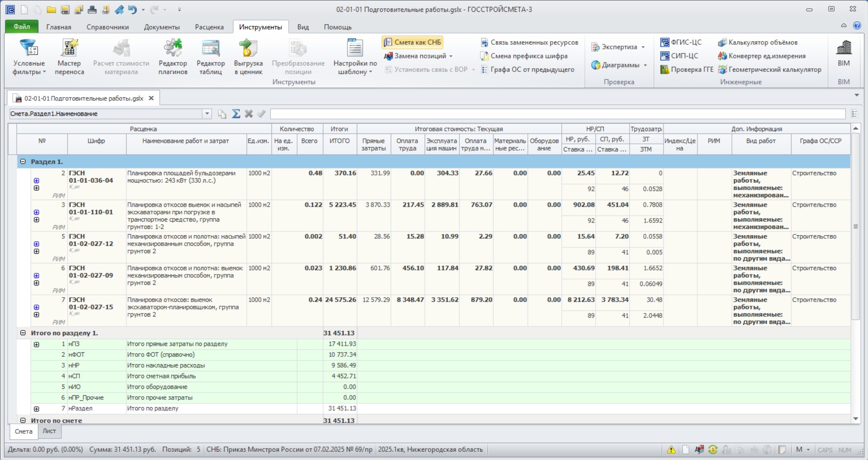
Task: Switch to the Лист sheet tab
Action: (x=49, y=431)
